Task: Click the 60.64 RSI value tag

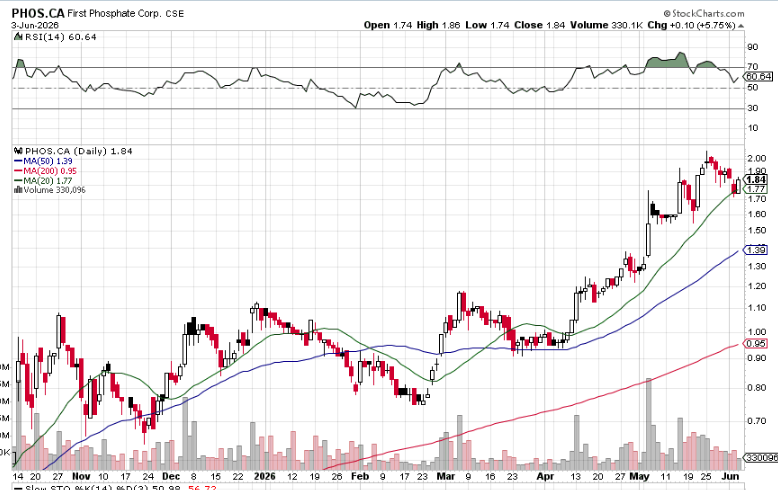Action: [x=759, y=76]
